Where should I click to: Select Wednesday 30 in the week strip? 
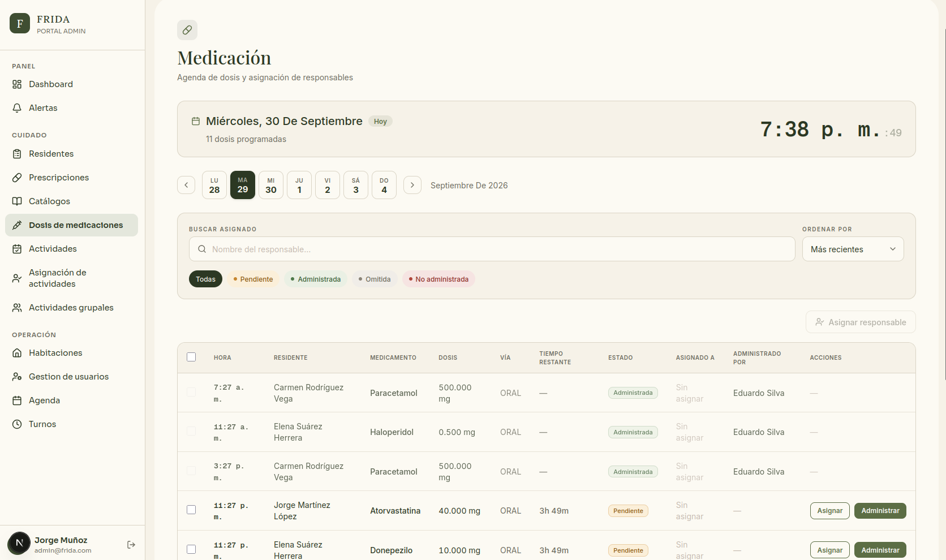(x=271, y=185)
